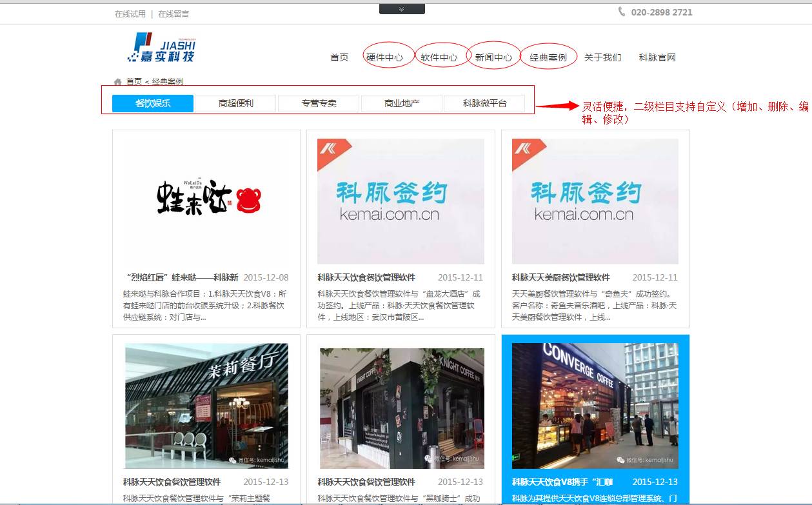Open 经典案例 navigation item
The image size is (812, 505).
548,57
